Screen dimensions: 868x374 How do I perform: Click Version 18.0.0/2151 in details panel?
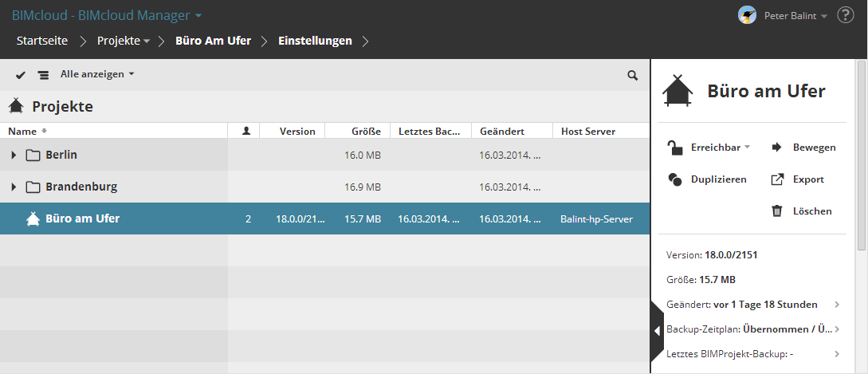pos(712,255)
